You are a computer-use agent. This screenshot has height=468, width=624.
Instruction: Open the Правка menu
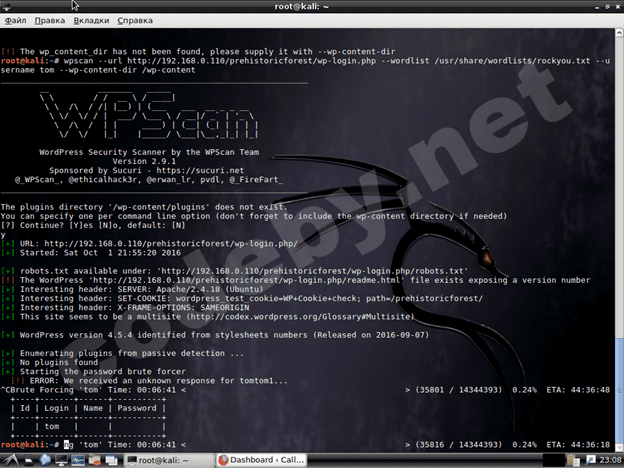point(50,20)
